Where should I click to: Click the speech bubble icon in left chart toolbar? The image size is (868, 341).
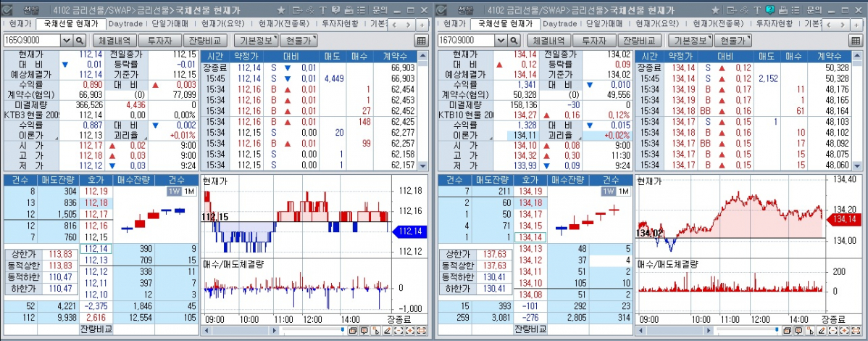pyautogui.click(x=364, y=330)
